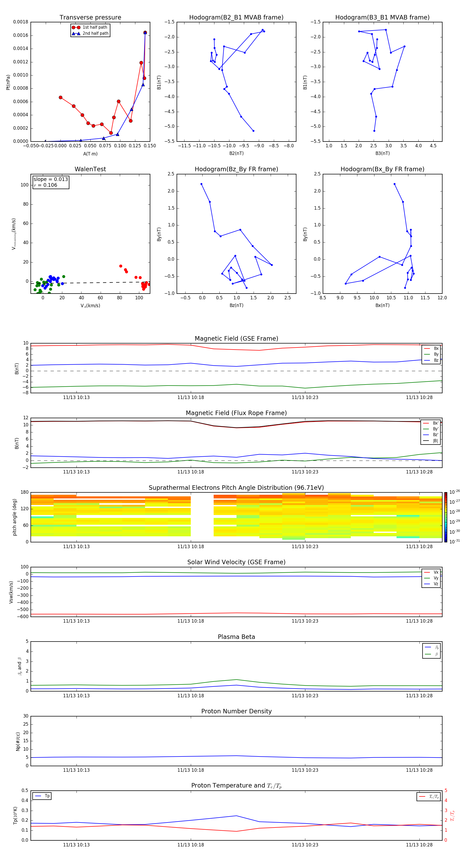Image resolution: width=473 pixels, height=868 pixels.
Task: Click the 'Proton Number Density' title
Action: click(x=236, y=711)
